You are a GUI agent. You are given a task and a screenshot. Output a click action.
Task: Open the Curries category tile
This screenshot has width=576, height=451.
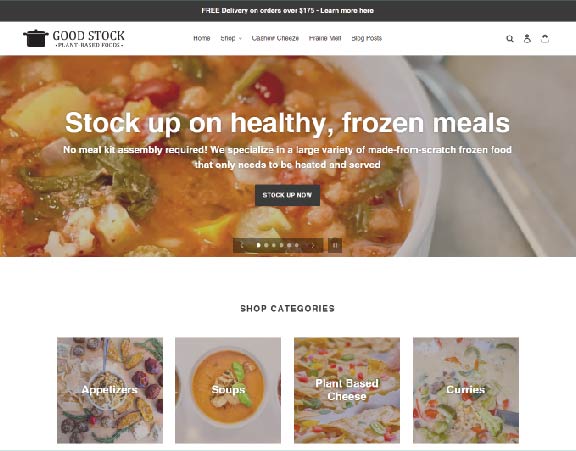tap(466, 390)
